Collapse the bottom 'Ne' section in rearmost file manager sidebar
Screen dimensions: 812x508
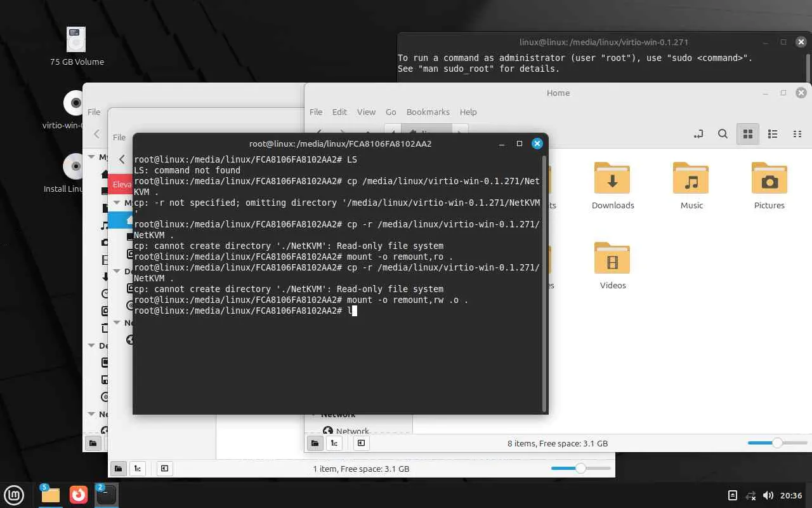coord(91,414)
